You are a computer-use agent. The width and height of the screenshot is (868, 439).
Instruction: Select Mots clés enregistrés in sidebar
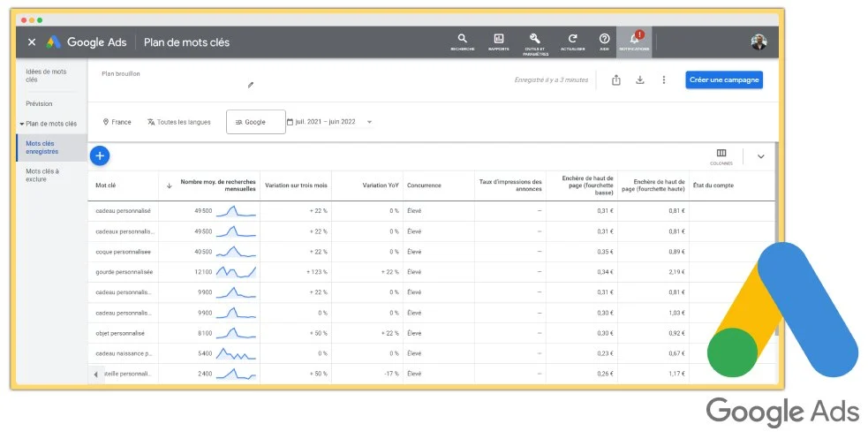coord(51,148)
